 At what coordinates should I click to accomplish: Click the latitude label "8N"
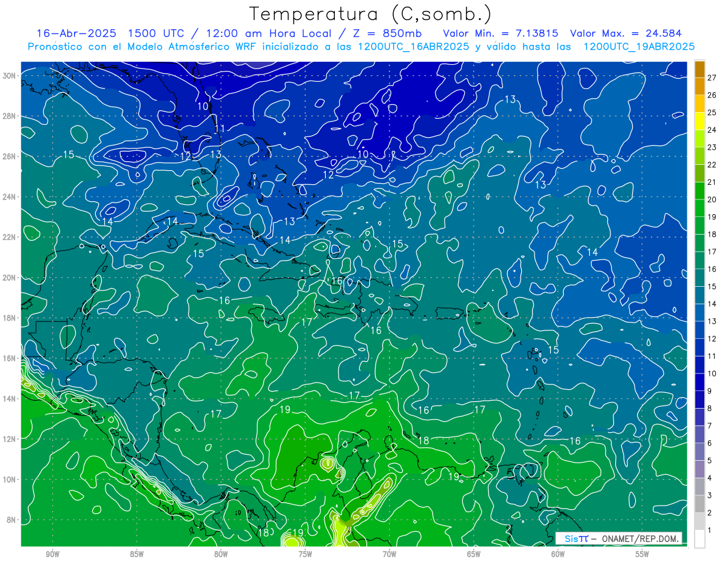pos(11,520)
